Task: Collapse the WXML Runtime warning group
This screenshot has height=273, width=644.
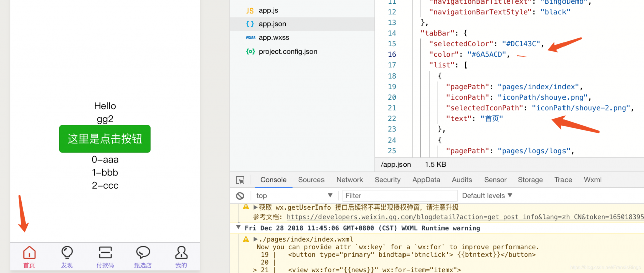Action: coord(238,228)
